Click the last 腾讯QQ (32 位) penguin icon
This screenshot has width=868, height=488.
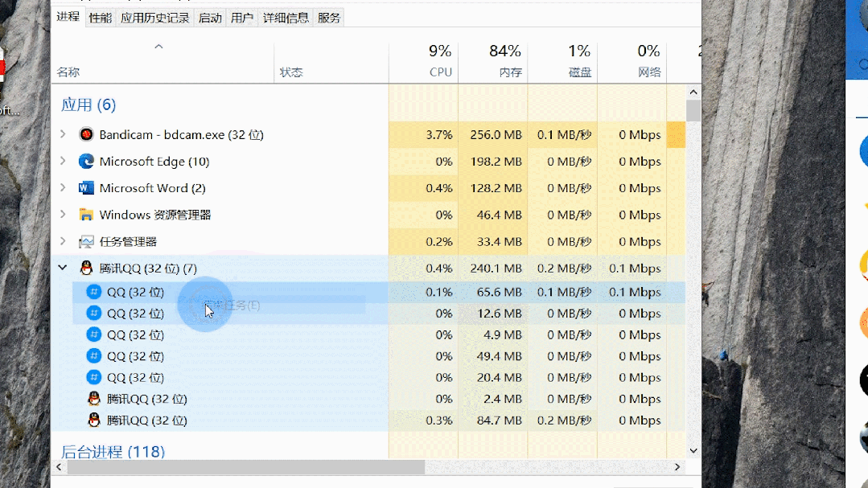coord(94,420)
